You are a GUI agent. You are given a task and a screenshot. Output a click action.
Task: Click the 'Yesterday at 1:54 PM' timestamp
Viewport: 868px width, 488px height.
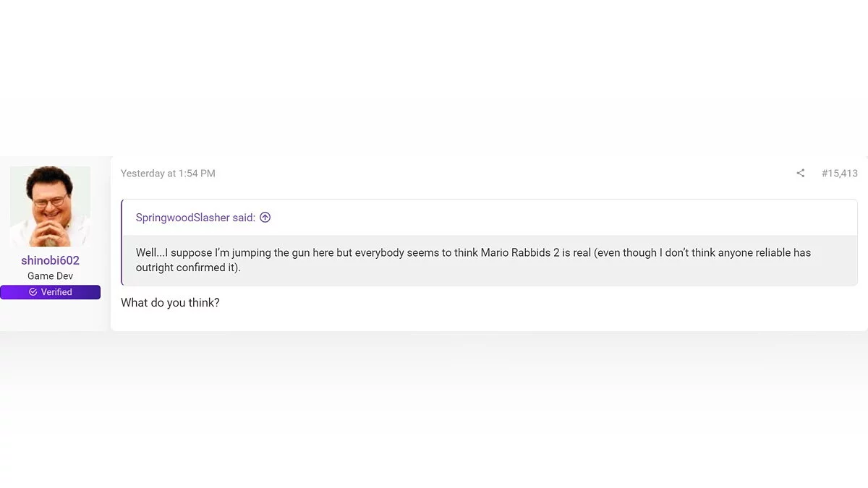click(168, 174)
